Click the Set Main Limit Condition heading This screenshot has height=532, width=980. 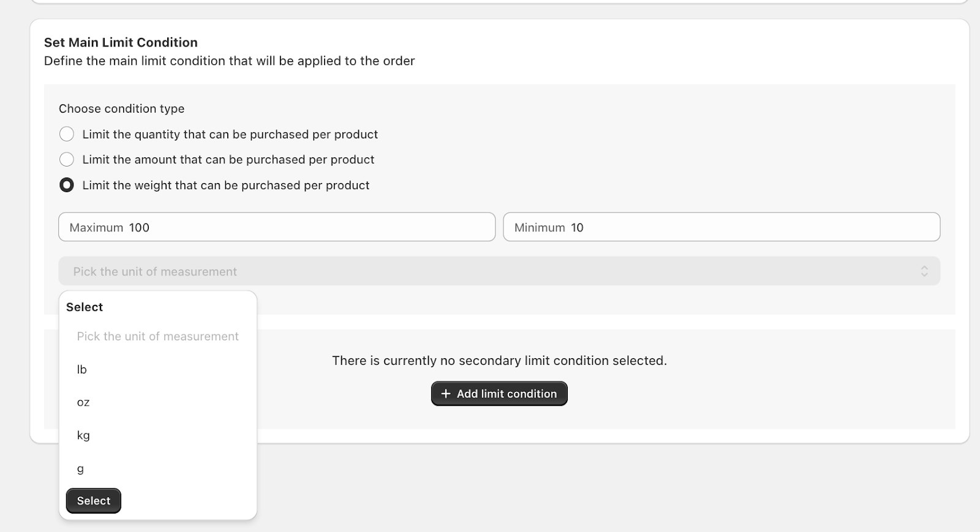coord(121,42)
